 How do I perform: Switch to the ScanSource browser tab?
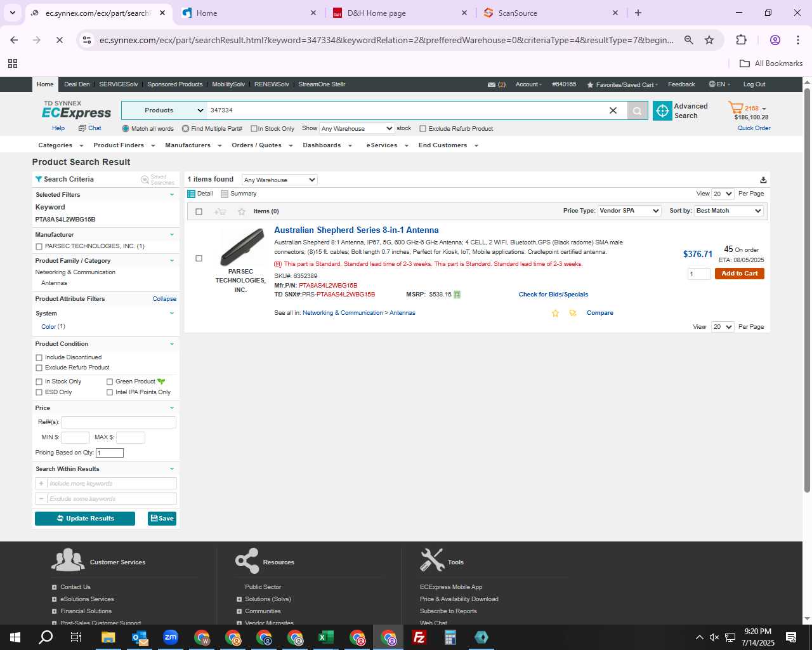pos(551,13)
